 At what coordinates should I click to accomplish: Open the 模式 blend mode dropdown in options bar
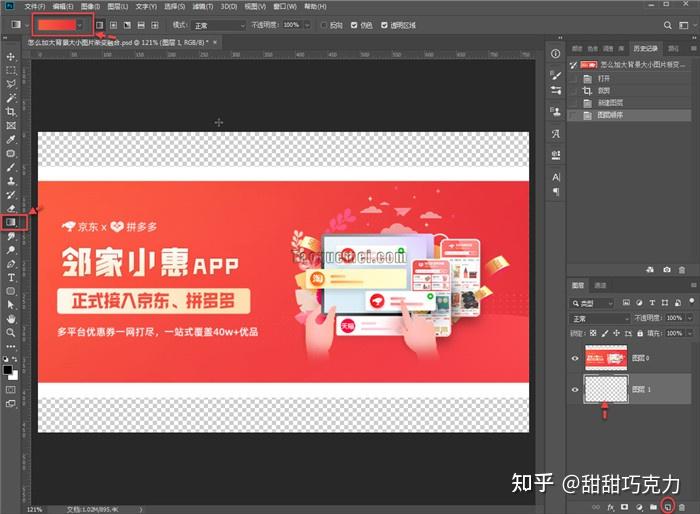pyautogui.click(x=219, y=25)
